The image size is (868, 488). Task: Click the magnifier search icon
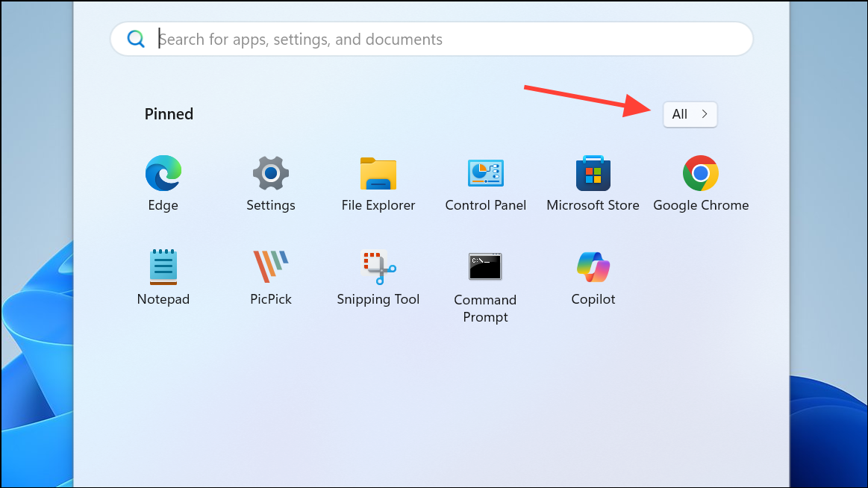pyautogui.click(x=136, y=39)
